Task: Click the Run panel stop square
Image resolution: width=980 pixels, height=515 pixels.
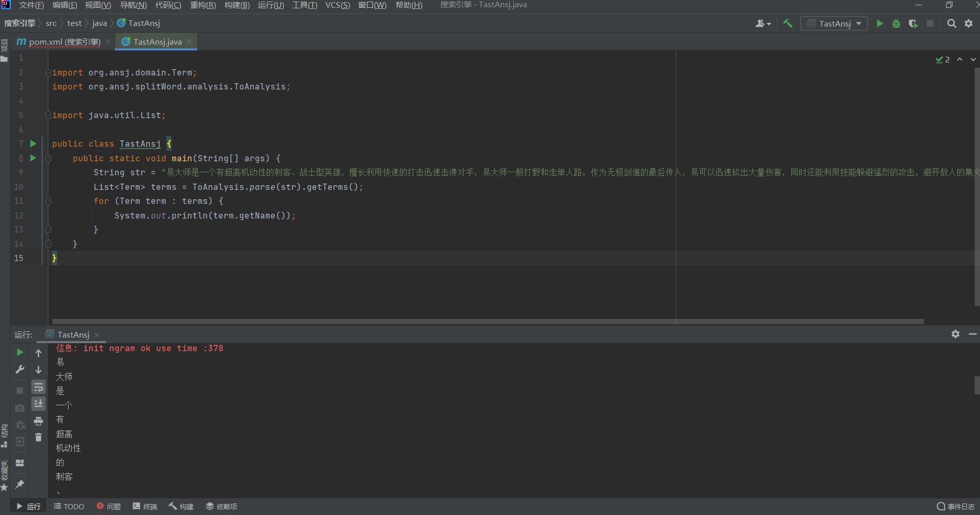Action: [20, 390]
